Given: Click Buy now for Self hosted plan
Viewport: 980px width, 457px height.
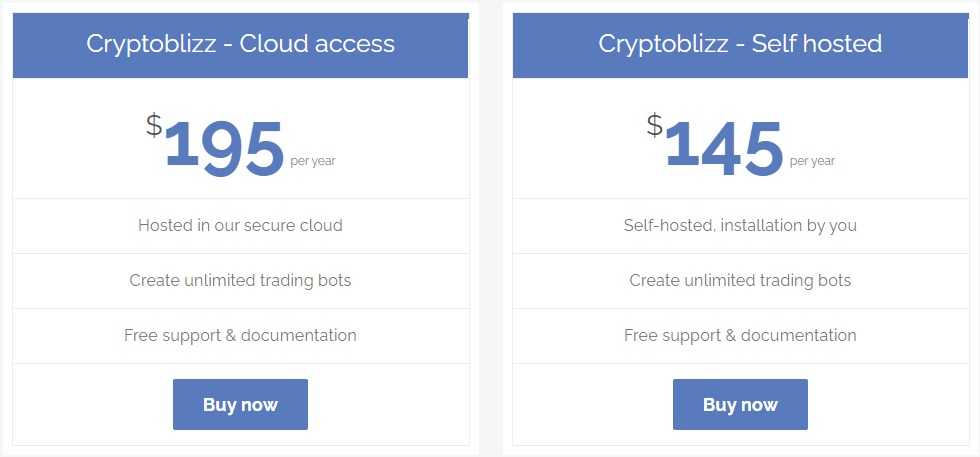Looking at the screenshot, I should coord(740,404).
